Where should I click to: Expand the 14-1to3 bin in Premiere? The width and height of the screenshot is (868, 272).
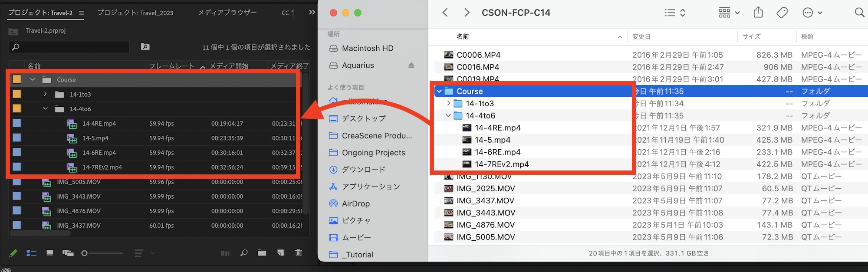[x=45, y=94]
